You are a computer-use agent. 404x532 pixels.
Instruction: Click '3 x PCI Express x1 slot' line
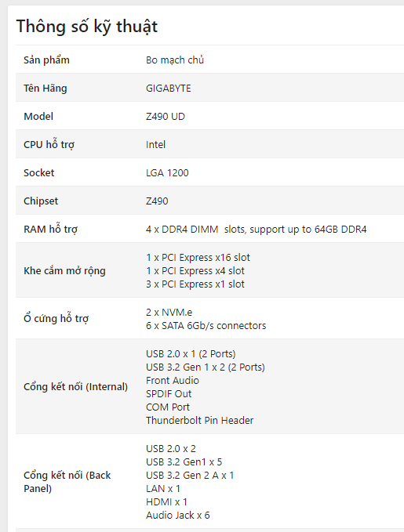(x=195, y=284)
